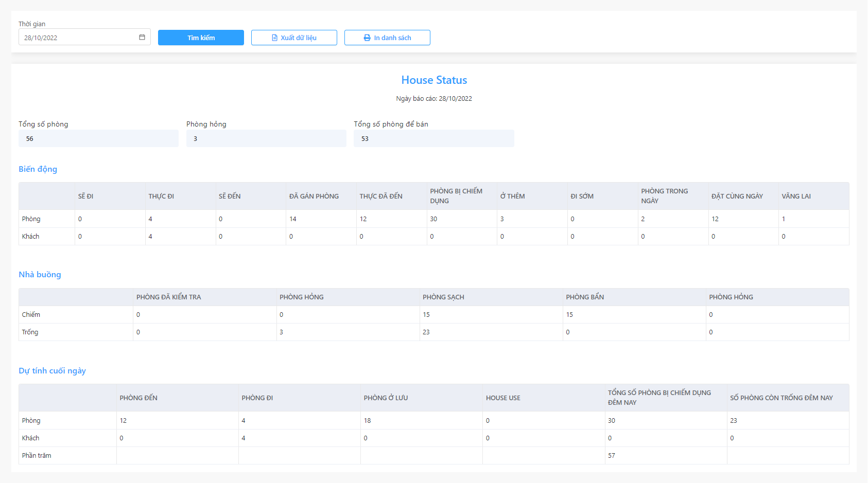Click the Phòng bẩn column header
Screen dimensions: 868x483
pos(585,297)
